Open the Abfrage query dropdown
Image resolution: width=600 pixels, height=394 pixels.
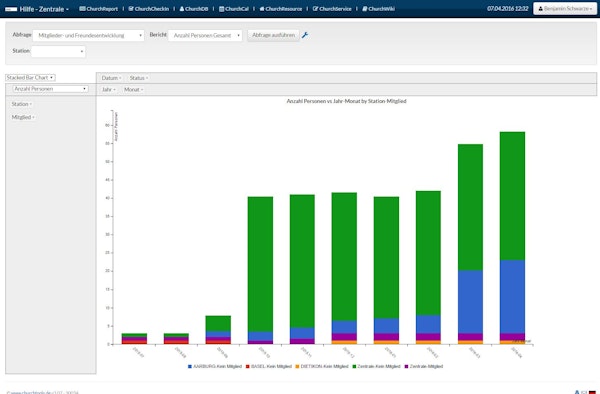click(x=88, y=36)
